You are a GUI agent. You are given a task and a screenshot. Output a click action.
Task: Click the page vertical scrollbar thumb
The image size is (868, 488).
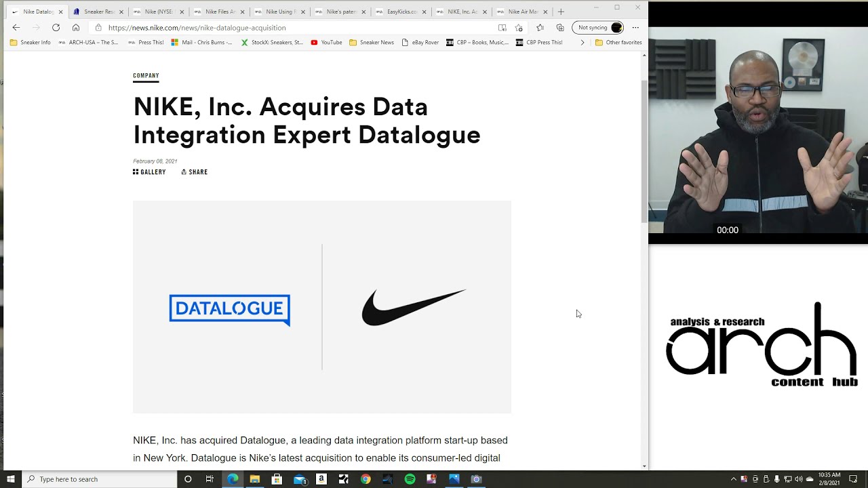[x=644, y=150]
